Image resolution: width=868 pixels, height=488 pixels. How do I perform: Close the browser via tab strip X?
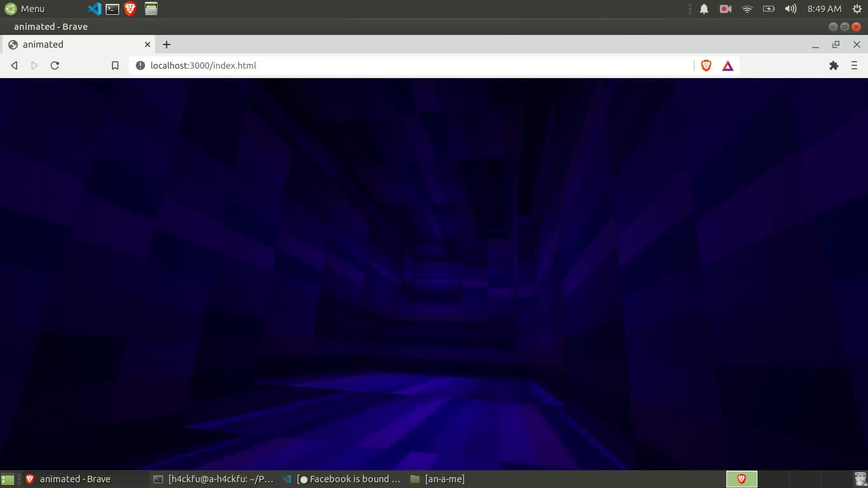point(857,44)
